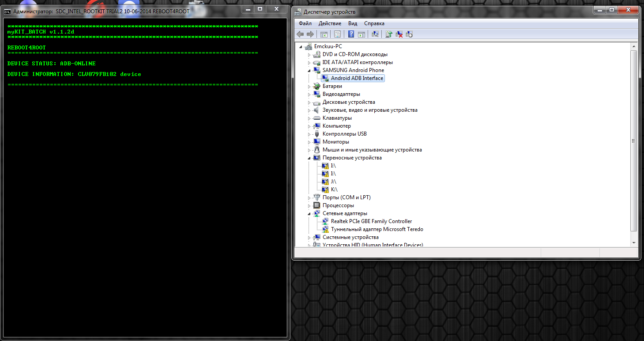The height and width of the screenshot is (341, 644).
Task: Expand the Контроллеры USB node
Action: [x=309, y=134]
